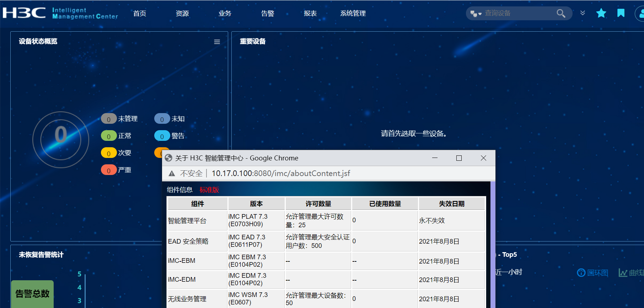Select the red 严重 status badge
The height and width of the screenshot is (308, 644).
click(x=109, y=170)
